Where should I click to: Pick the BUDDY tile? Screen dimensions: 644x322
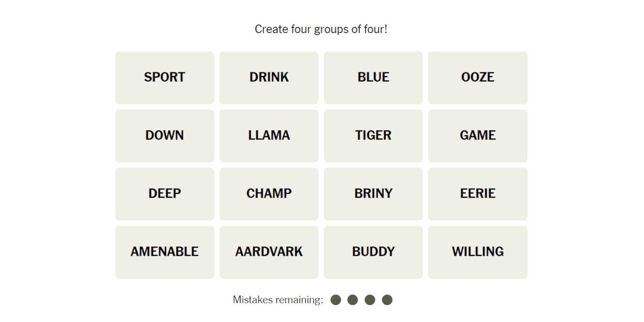373,252
